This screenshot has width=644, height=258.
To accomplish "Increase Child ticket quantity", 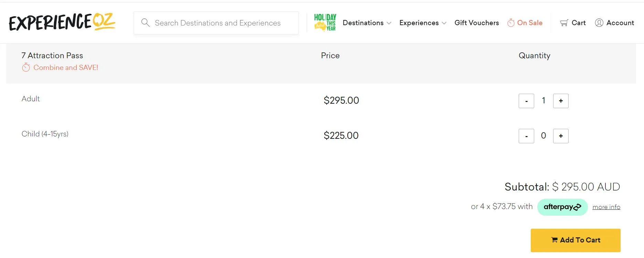I will [560, 136].
